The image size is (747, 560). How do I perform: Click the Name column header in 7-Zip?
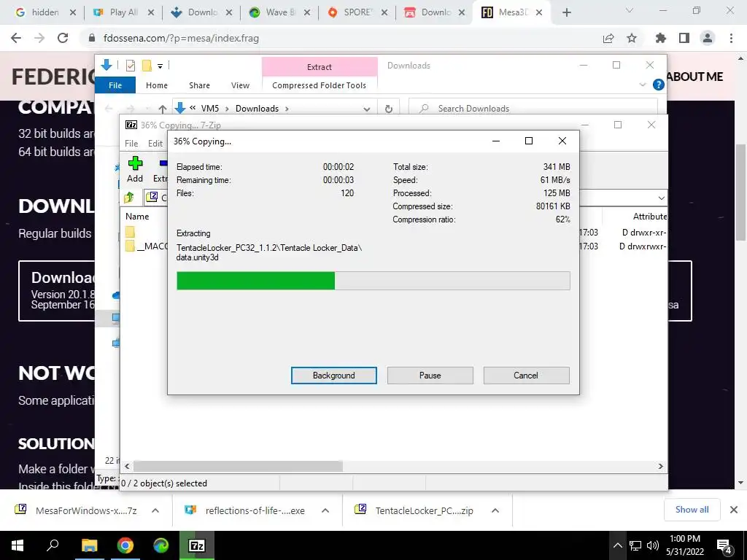coord(137,216)
